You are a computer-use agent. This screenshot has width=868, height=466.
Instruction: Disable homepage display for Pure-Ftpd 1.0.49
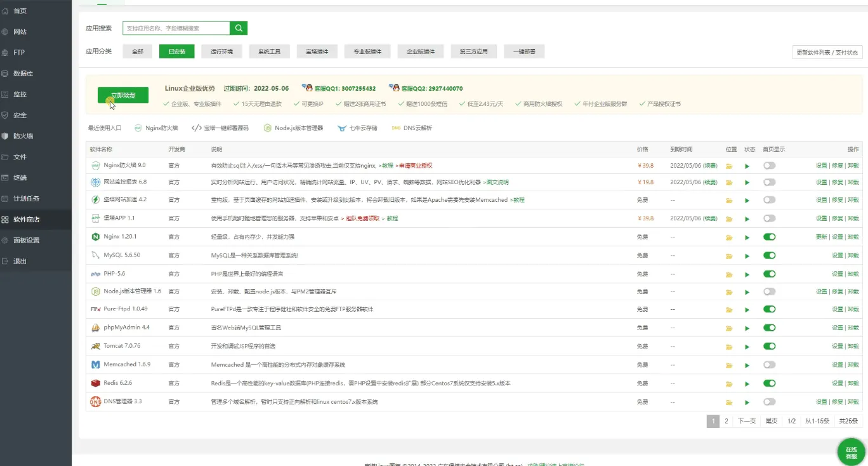(770, 309)
